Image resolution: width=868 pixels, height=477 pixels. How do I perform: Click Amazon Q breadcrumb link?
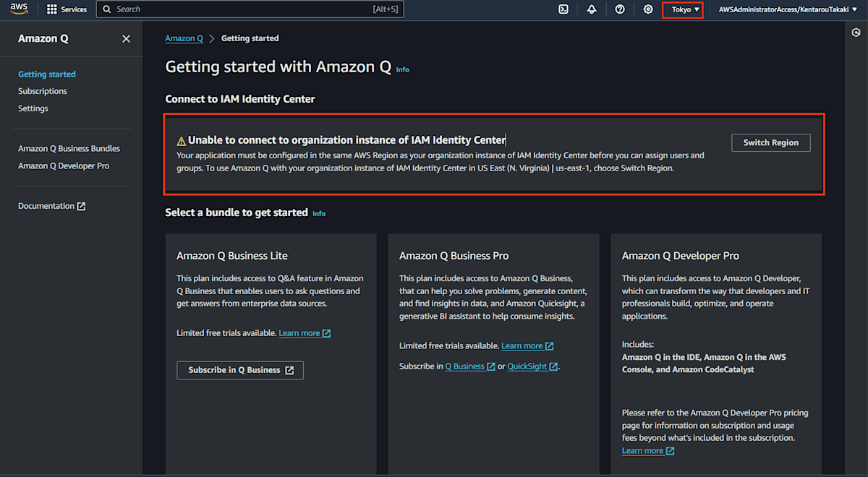coord(184,38)
